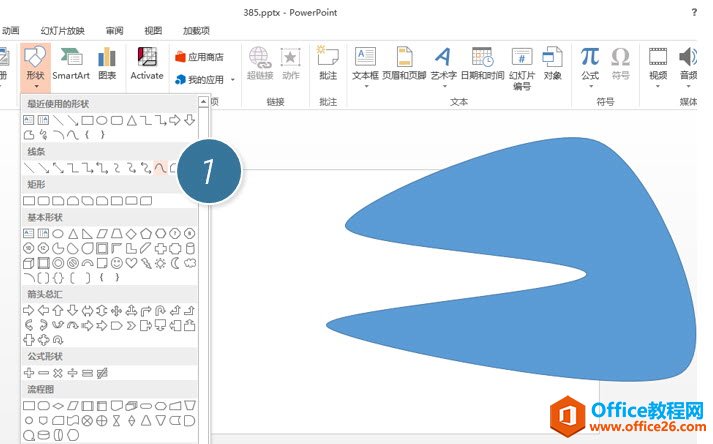Viewport: 713px width, 444px height.
Task: Click the shapes gallery scroll-up arrow
Action: (x=204, y=101)
